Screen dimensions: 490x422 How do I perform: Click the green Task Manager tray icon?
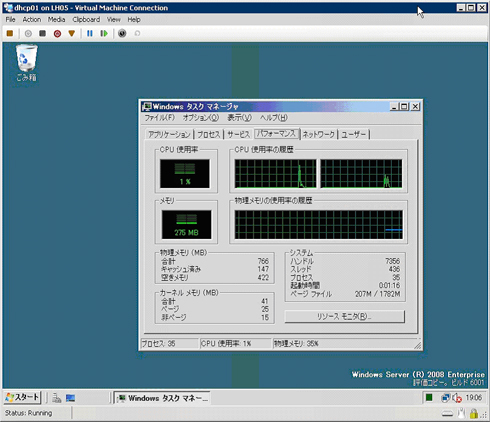[x=429, y=397]
